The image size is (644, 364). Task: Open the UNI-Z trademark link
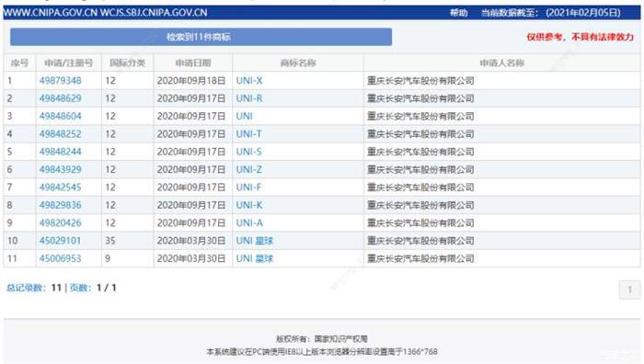point(249,169)
